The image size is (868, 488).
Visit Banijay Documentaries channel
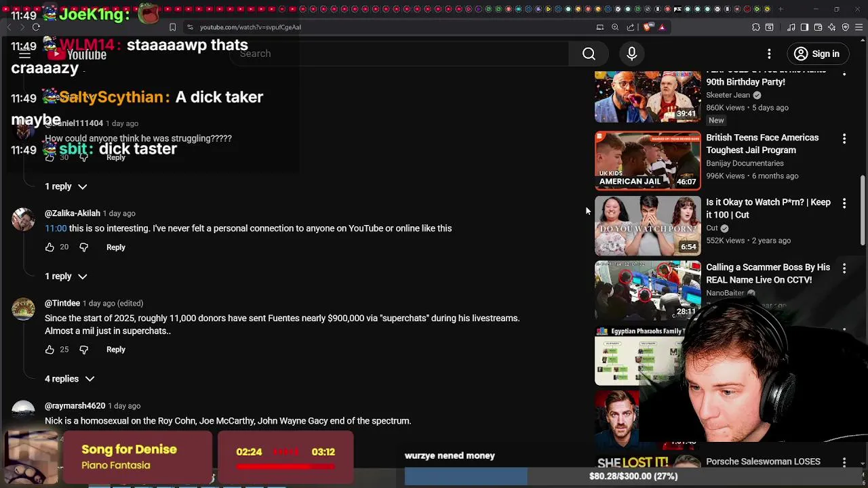(745, 163)
